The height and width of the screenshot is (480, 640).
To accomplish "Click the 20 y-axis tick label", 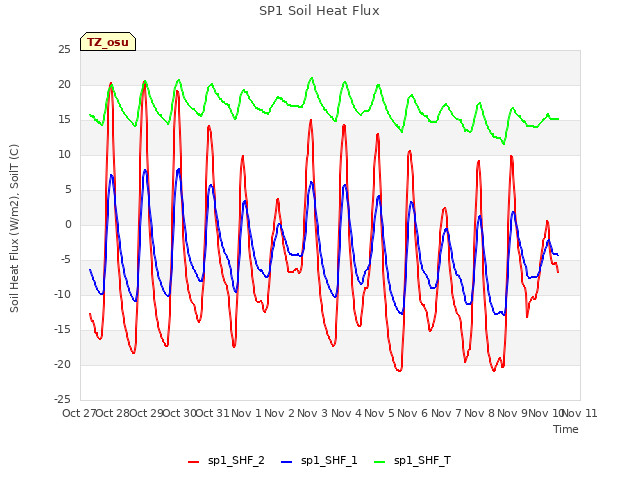I will pyautogui.click(x=64, y=85).
